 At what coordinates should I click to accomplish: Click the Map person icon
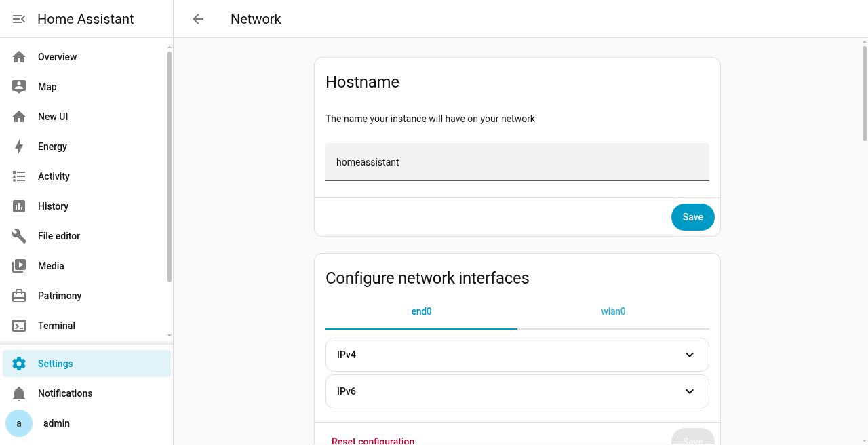(19, 87)
